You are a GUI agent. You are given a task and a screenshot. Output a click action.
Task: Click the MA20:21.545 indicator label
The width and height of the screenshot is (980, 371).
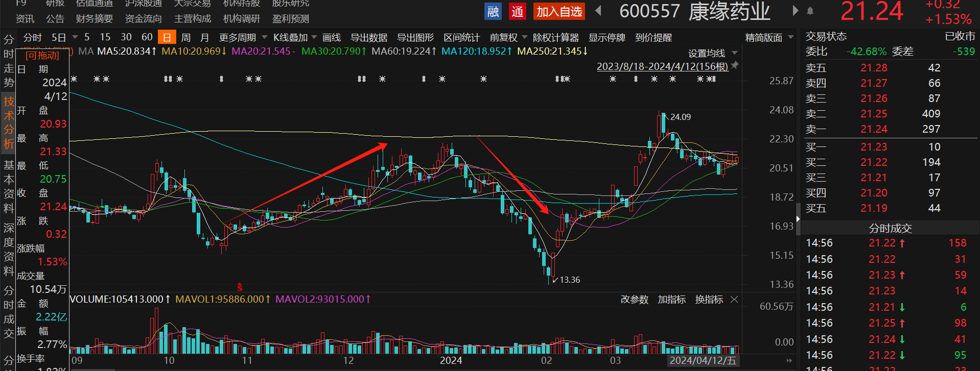(264, 51)
